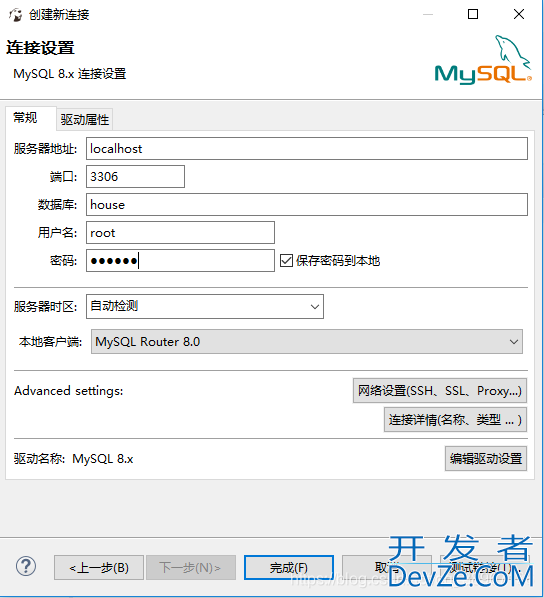Focus the server address field with localhost

[x=307, y=149]
